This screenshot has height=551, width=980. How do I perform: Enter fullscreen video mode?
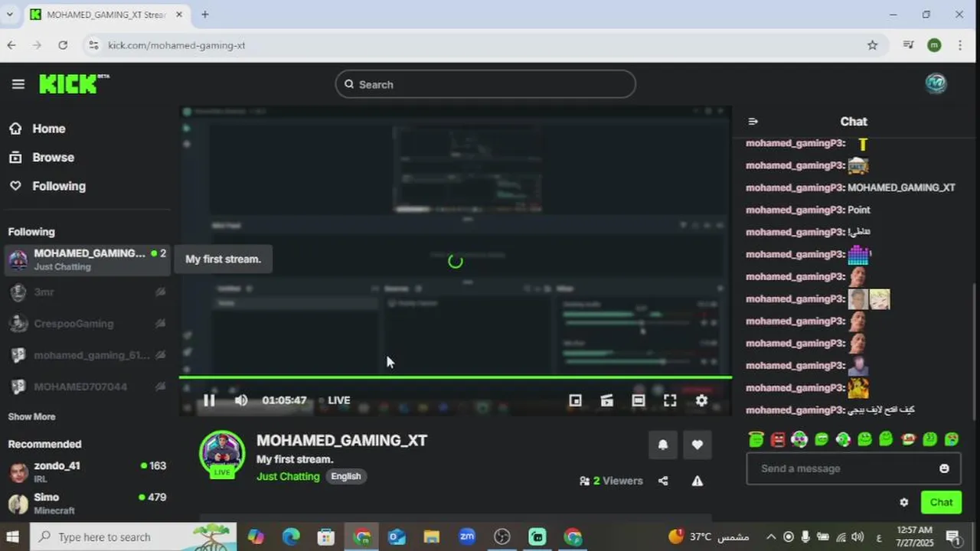(670, 400)
